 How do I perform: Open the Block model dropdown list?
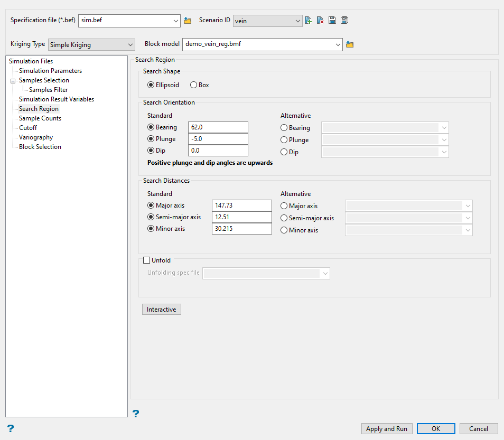tap(338, 44)
